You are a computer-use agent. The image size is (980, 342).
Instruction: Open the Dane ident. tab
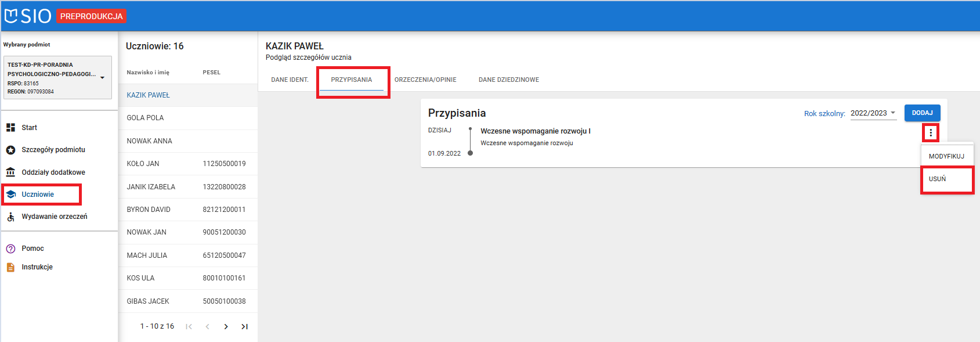290,80
